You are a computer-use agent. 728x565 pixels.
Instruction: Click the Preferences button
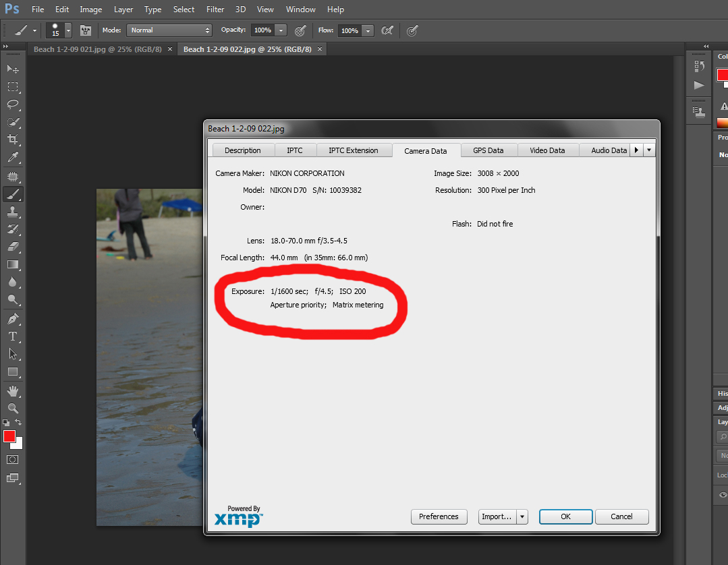[x=439, y=516]
